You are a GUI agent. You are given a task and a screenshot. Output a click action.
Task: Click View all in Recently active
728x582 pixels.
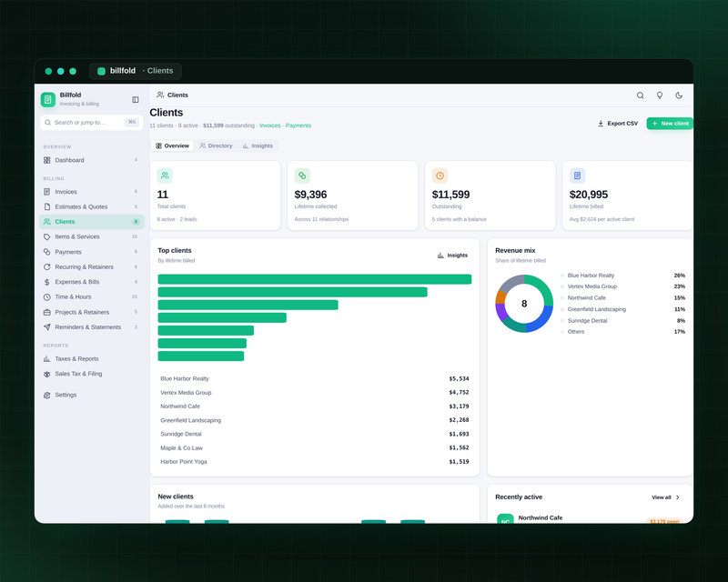click(x=666, y=497)
